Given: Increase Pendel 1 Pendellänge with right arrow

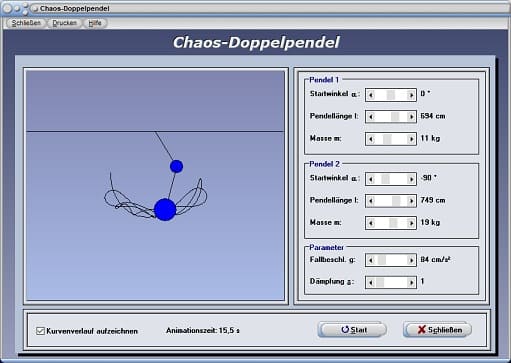Looking at the screenshot, I should [x=411, y=117].
